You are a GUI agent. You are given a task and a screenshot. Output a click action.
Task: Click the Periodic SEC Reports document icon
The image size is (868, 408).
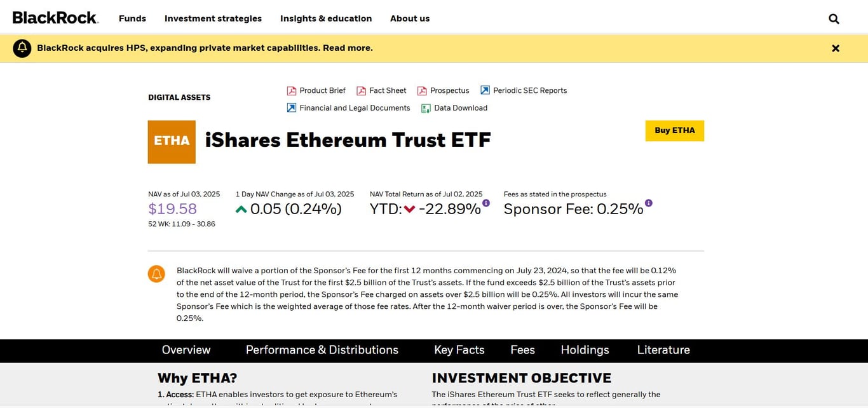484,90
